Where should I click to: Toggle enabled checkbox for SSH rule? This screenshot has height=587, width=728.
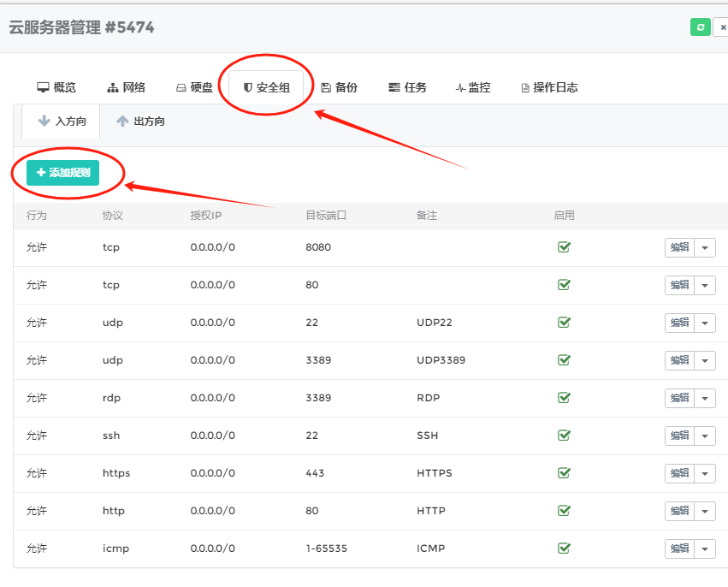click(x=564, y=436)
